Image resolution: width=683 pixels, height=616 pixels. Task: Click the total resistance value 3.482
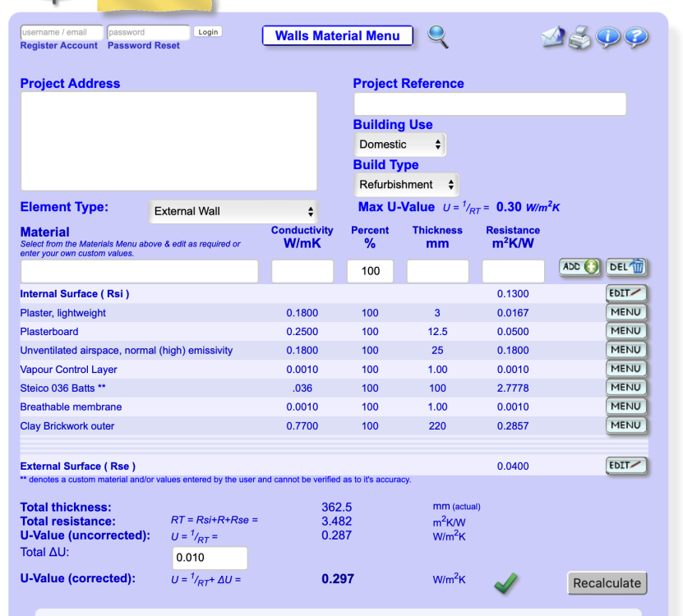coord(337,521)
